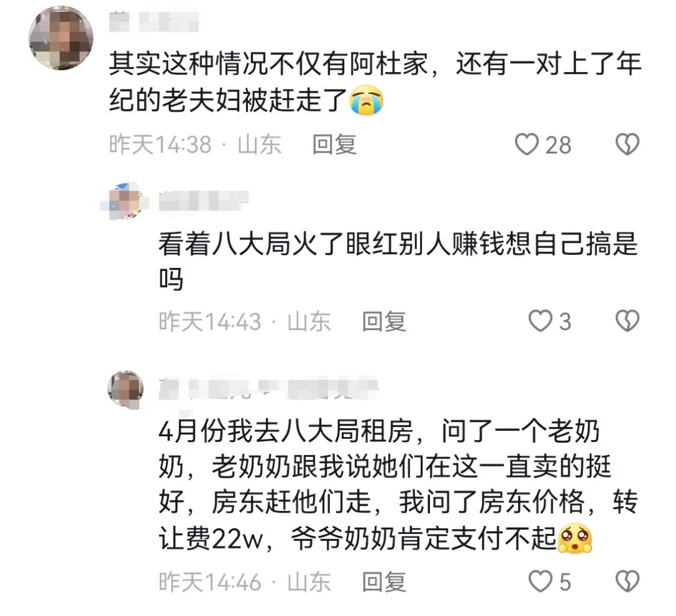Click 回复 on the 14:43 comment
This screenshot has width=676, height=616.
384,322
